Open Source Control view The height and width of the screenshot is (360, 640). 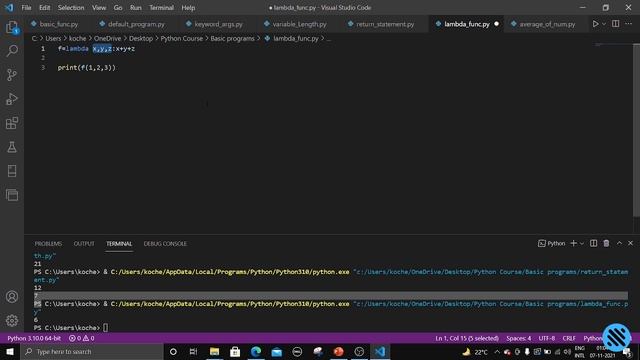(x=12, y=75)
